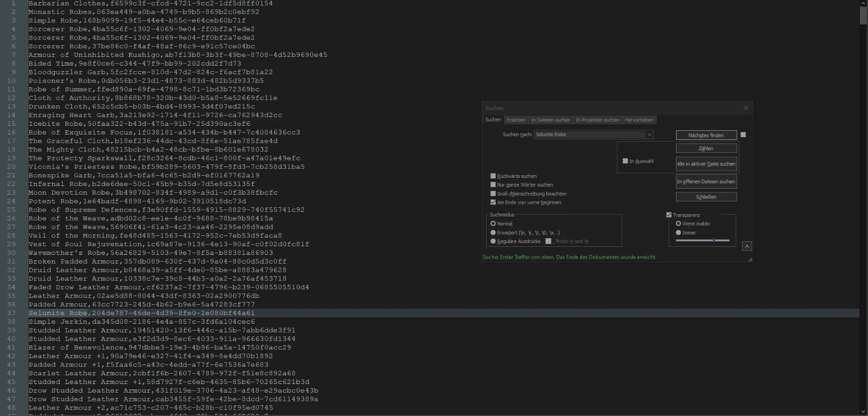The width and height of the screenshot is (868, 416).
Task: Click the Nächstes finden button
Action: [706, 135]
